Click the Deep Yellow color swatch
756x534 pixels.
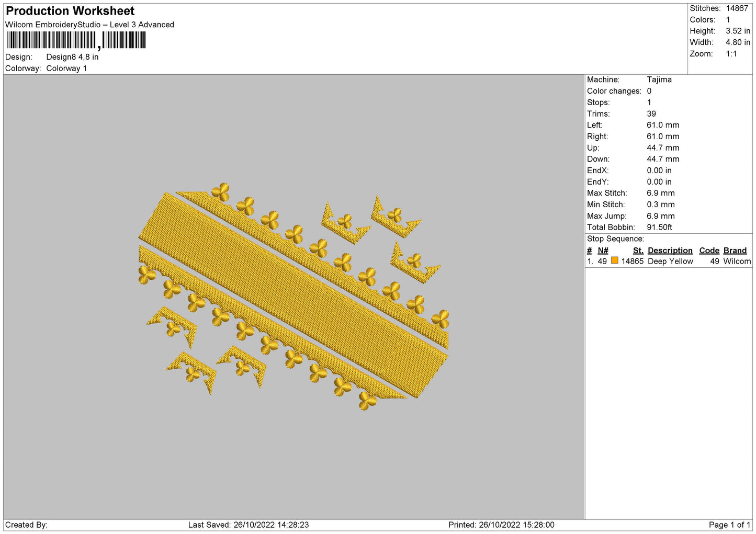615,260
